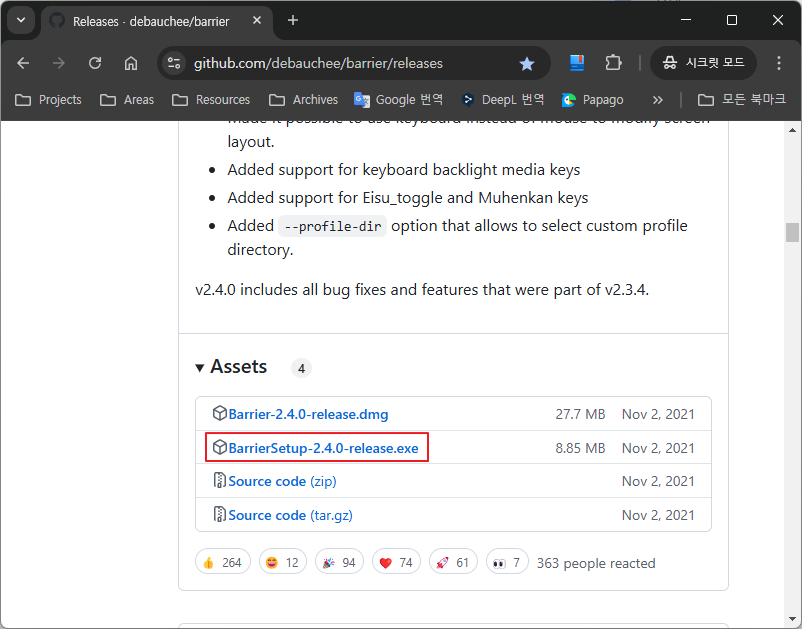Click the 시크릿 모드 incognito button
This screenshot has height=629, width=802.
(703, 63)
